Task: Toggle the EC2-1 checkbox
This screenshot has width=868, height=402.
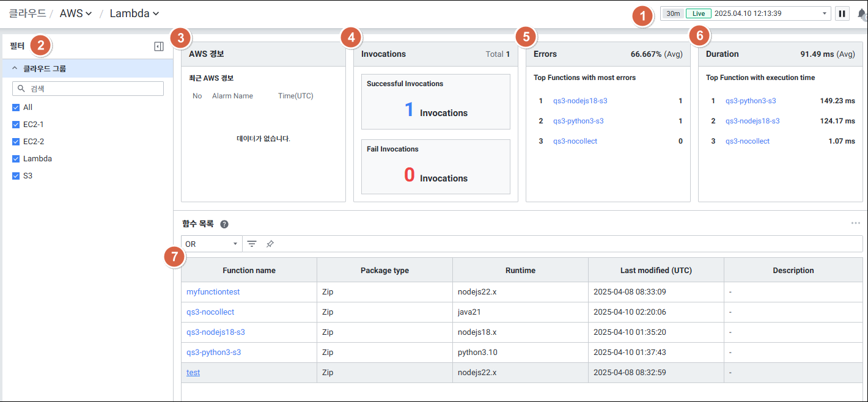Action: tap(16, 125)
